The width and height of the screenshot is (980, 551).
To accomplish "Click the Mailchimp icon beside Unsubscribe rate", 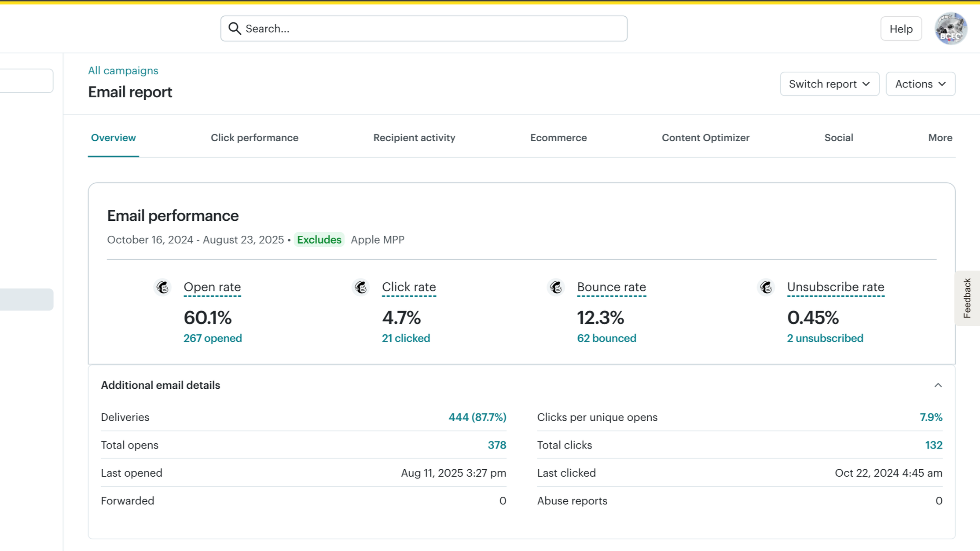I will coord(766,287).
